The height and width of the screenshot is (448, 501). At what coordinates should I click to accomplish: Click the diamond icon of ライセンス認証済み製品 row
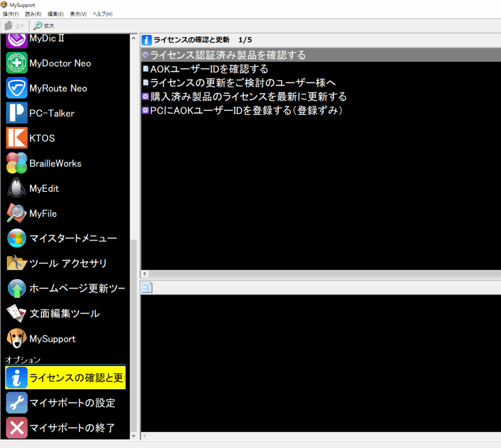pos(146,55)
